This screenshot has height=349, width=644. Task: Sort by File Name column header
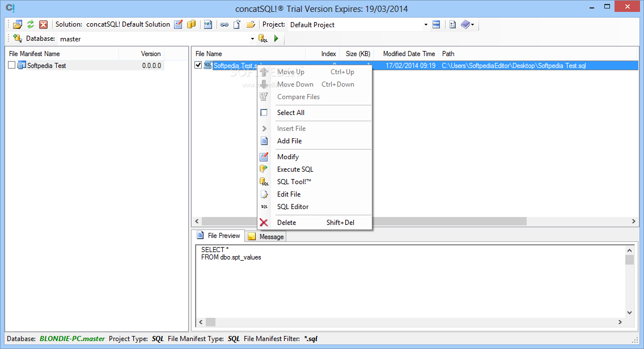pos(248,54)
